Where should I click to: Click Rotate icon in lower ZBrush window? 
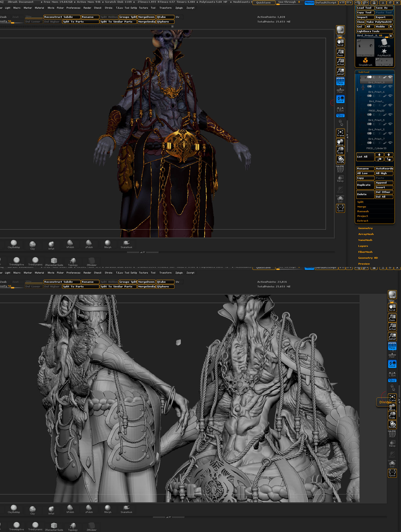coord(392,424)
